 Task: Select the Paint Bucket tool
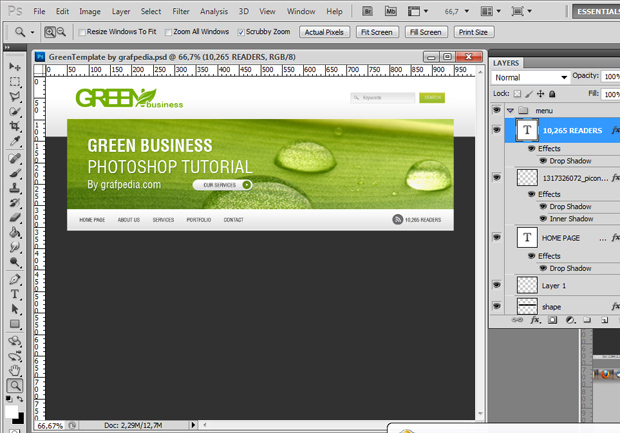15,233
